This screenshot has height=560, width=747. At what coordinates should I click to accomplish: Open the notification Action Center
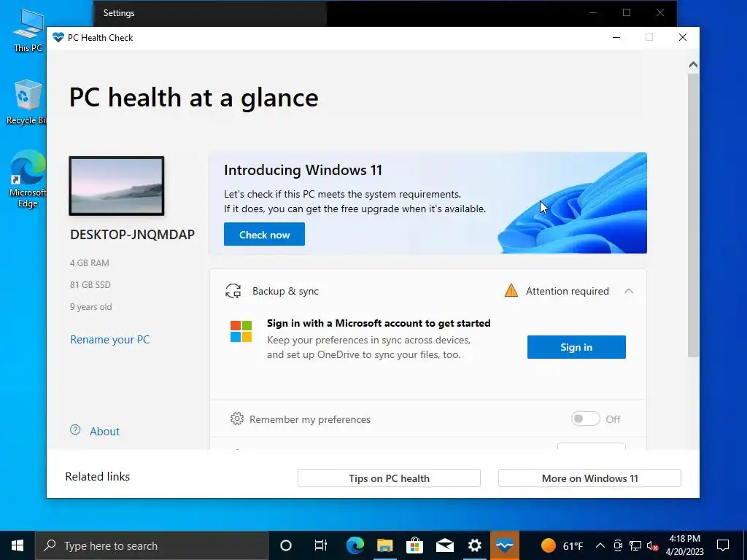[723, 545]
